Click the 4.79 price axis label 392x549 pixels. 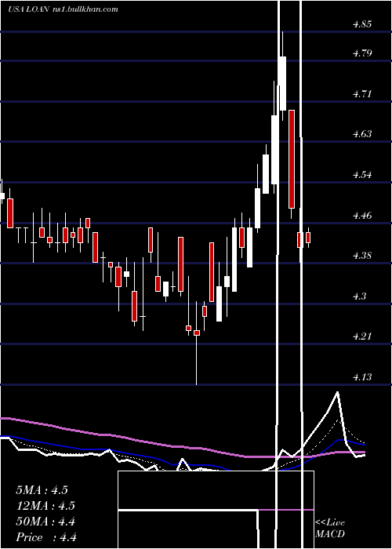point(362,53)
